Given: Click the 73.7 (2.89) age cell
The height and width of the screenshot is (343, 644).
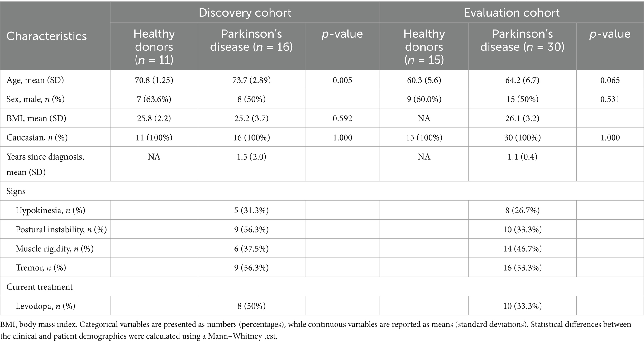Looking at the screenshot, I should (251, 80).
